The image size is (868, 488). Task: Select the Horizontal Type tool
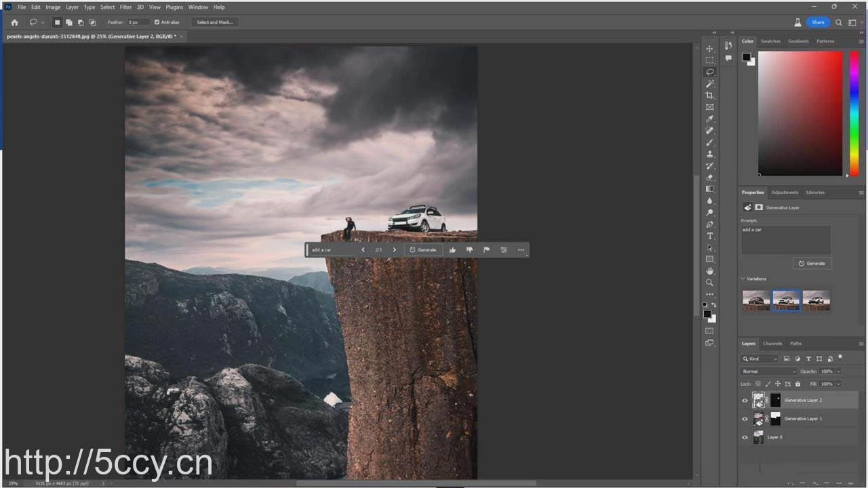tap(710, 236)
